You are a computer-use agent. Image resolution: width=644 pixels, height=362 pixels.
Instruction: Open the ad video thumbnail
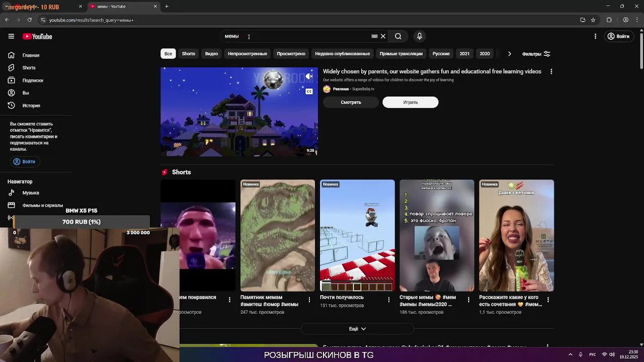[239, 112]
